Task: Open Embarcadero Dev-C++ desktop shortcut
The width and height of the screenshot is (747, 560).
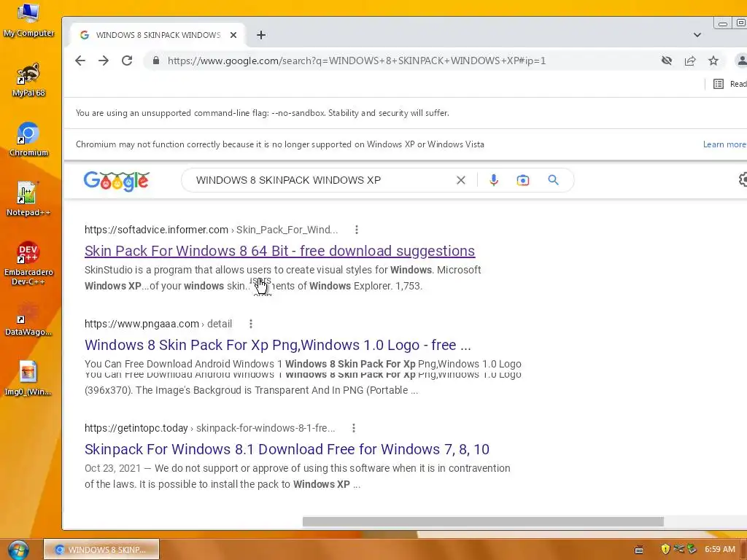Action: (28, 263)
